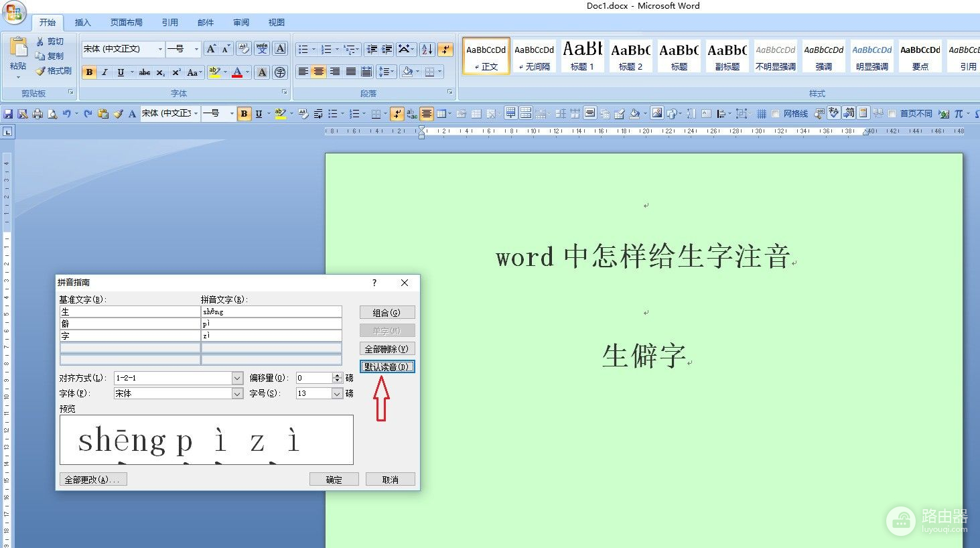Tick the 首页不同 checkbox
This screenshot has width=980, height=548.
[892, 114]
